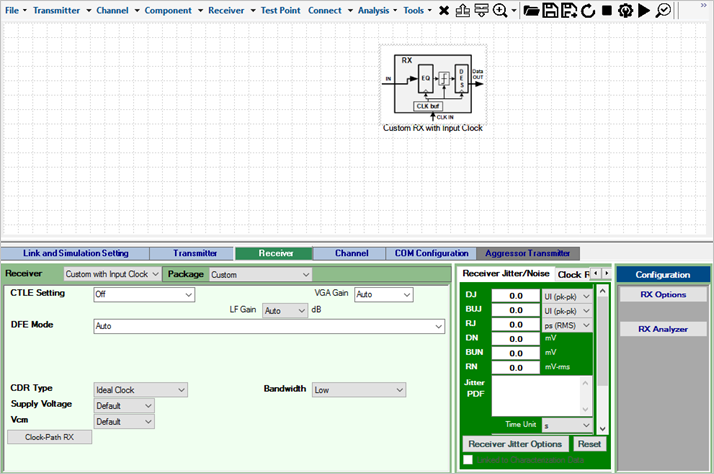Toggle Linked to Characterization Data checkbox
Screen dimensions: 714x474
pos(468,459)
